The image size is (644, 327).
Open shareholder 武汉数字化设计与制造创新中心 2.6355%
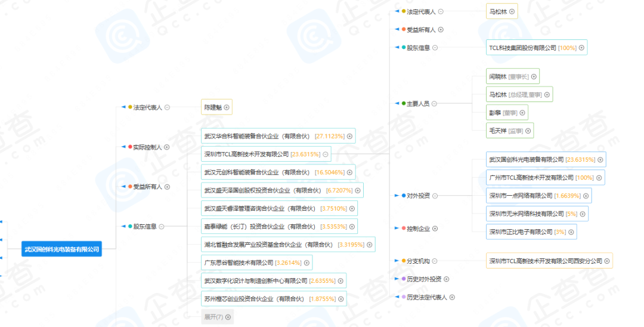[274, 280]
